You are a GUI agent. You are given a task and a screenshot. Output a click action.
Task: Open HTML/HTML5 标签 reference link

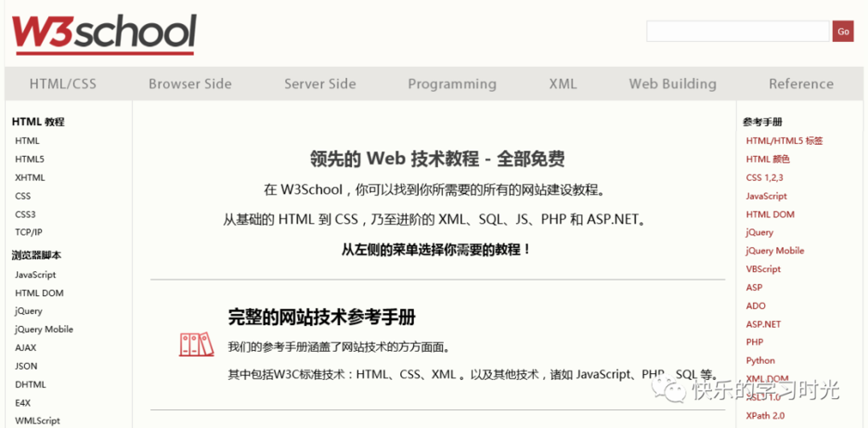tap(784, 141)
